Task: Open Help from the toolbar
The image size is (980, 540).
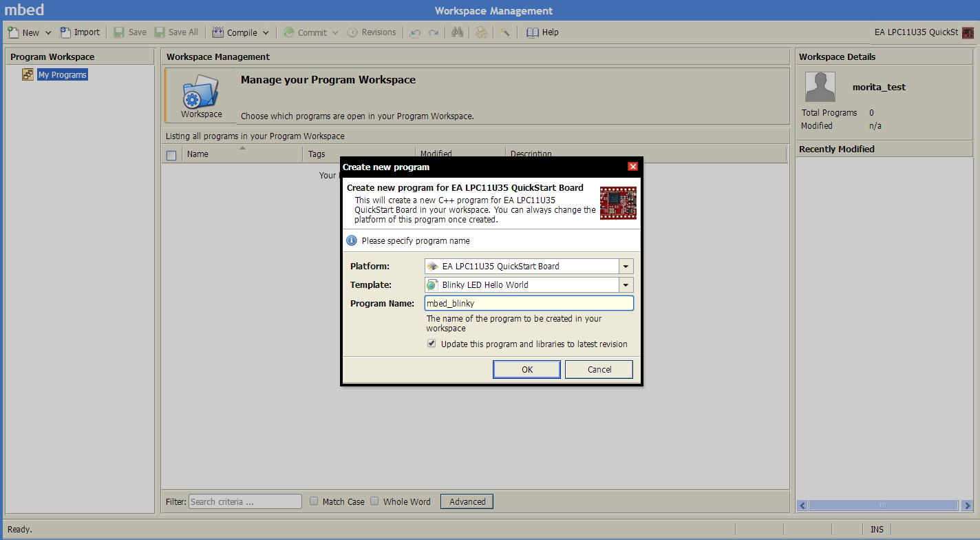Action: 542,32
